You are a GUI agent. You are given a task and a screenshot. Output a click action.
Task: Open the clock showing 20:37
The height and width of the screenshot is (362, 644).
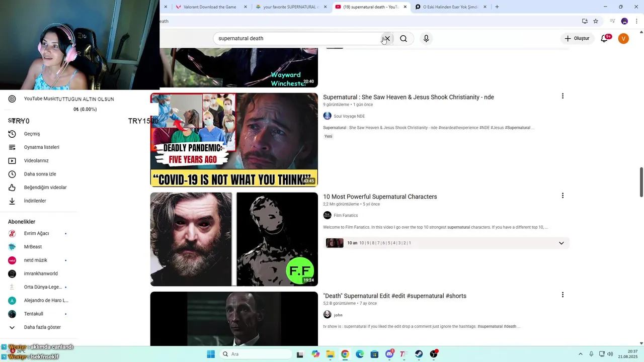(x=629, y=354)
